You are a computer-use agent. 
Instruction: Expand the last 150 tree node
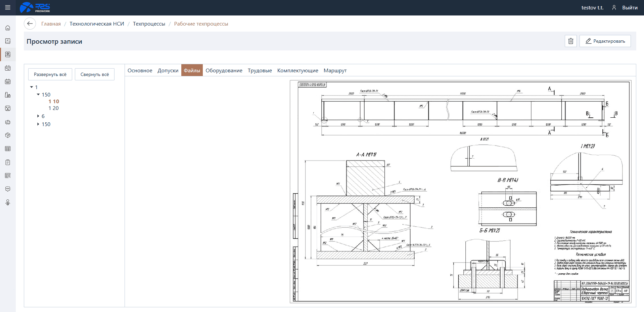[x=38, y=124]
